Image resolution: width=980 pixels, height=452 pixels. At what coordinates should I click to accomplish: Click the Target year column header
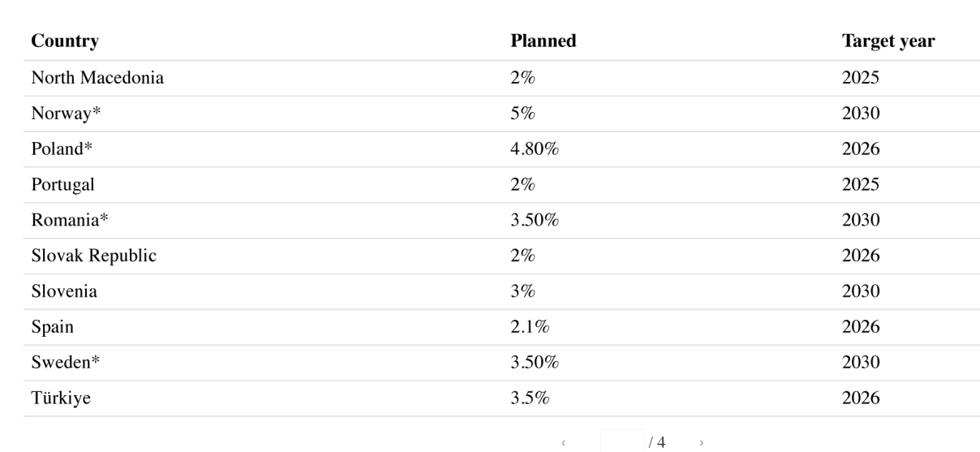(888, 41)
